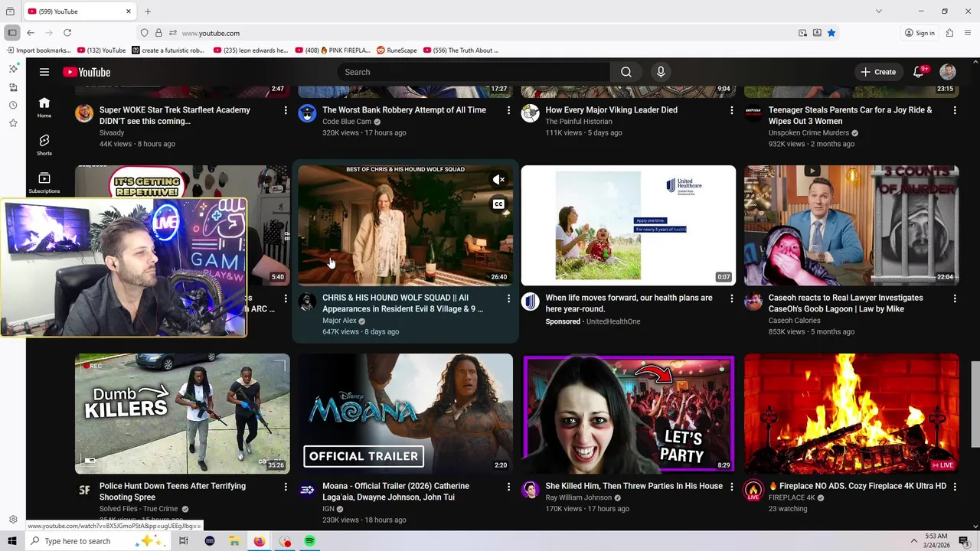Switch to the (599) YouTube tab
Viewport: 980px width, 551px height.
tap(80, 11)
